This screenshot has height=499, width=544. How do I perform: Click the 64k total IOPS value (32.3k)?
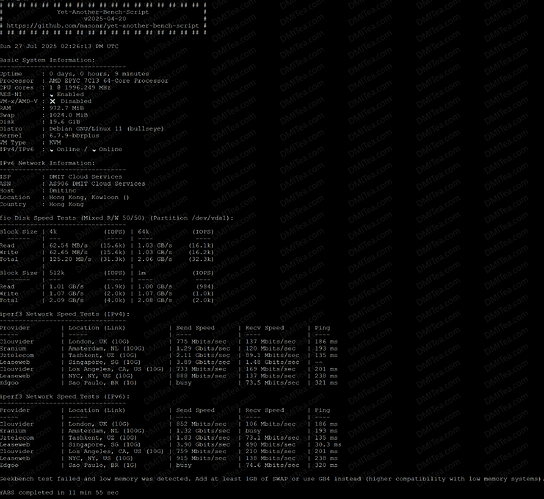pos(201,259)
